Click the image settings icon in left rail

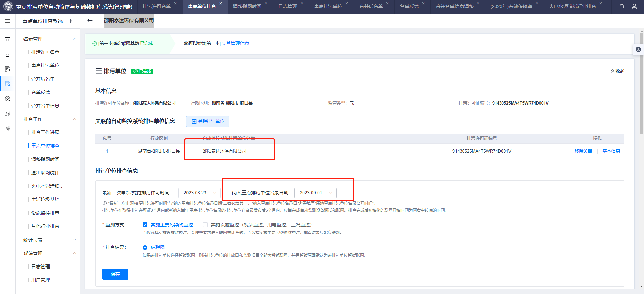tap(8, 113)
